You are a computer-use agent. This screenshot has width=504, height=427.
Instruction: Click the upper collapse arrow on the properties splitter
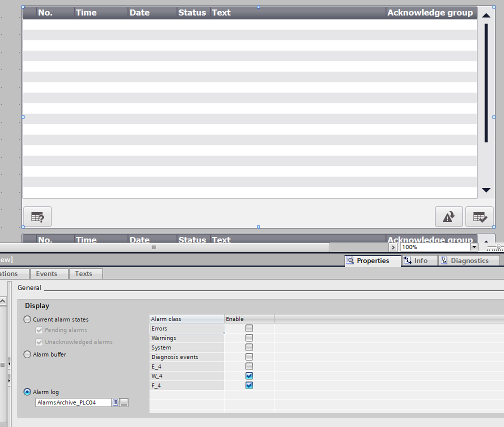pyautogui.click(x=9, y=363)
